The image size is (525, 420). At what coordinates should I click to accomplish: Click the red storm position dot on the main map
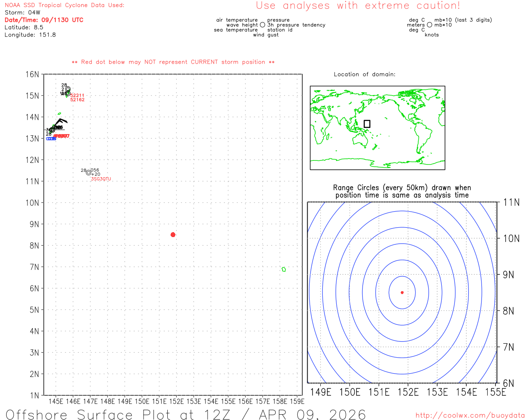coord(173,235)
